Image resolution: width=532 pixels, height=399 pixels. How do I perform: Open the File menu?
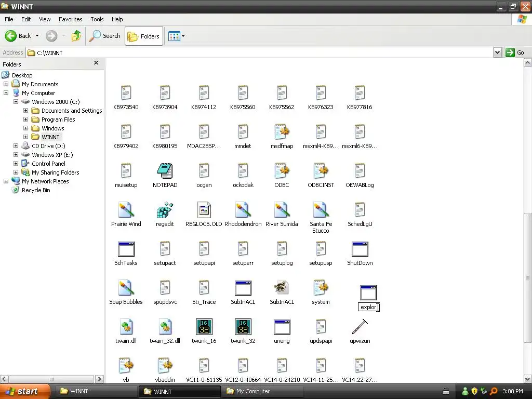(x=9, y=19)
